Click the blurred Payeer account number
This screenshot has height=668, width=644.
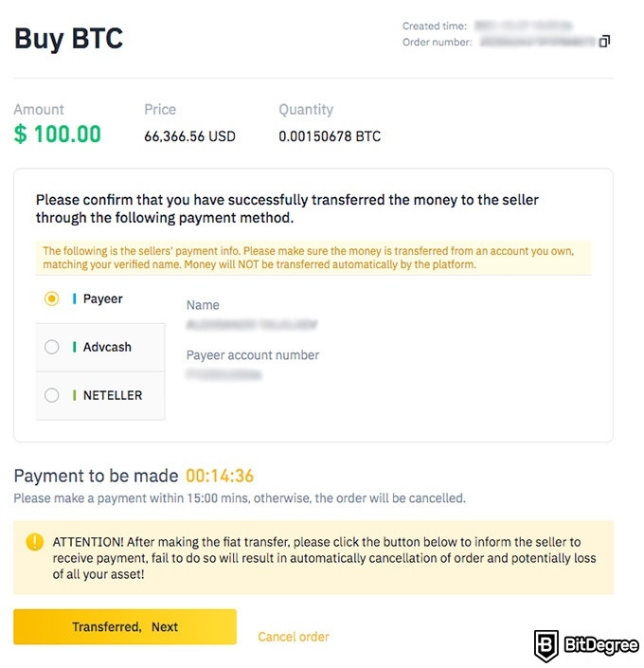[224, 374]
